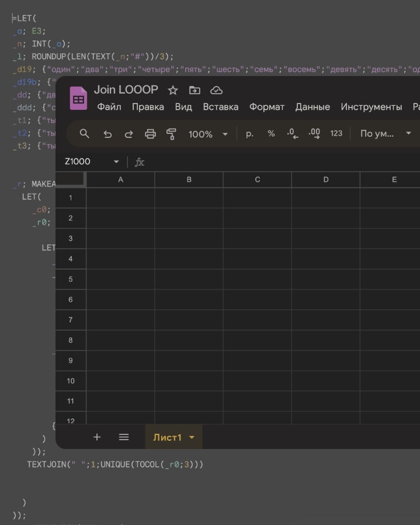Increase decimal places
The height and width of the screenshot is (525, 420).
coord(314,134)
